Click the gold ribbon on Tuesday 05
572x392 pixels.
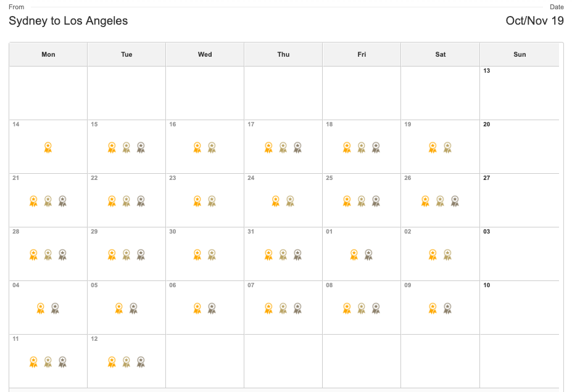[119, 308]
